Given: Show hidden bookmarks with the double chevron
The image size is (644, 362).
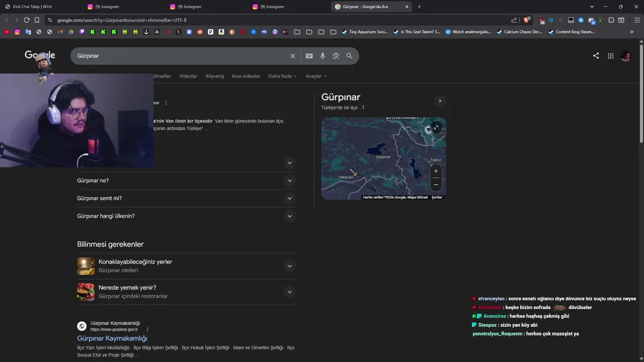Looking at the screenshot, I should (632, 32).
